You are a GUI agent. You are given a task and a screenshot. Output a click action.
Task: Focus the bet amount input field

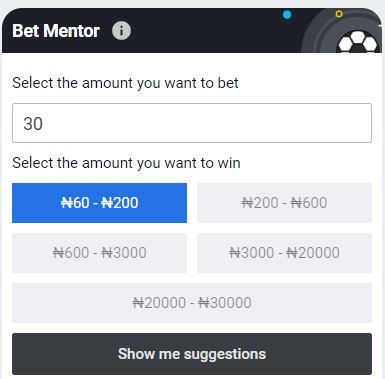click(192, 123)
